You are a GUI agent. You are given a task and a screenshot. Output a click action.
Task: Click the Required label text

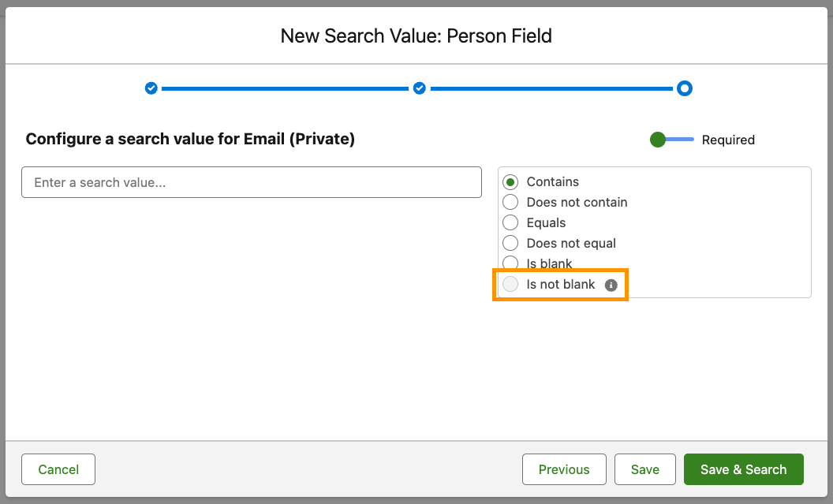pyautogui.click(x=728, y=140)
